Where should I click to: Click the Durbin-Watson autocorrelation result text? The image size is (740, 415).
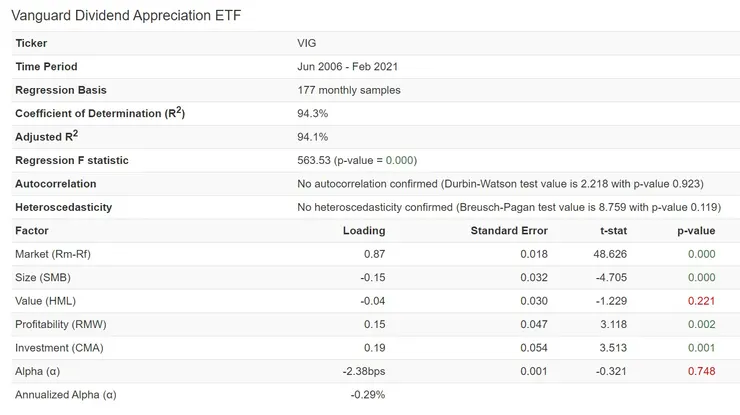500,184
